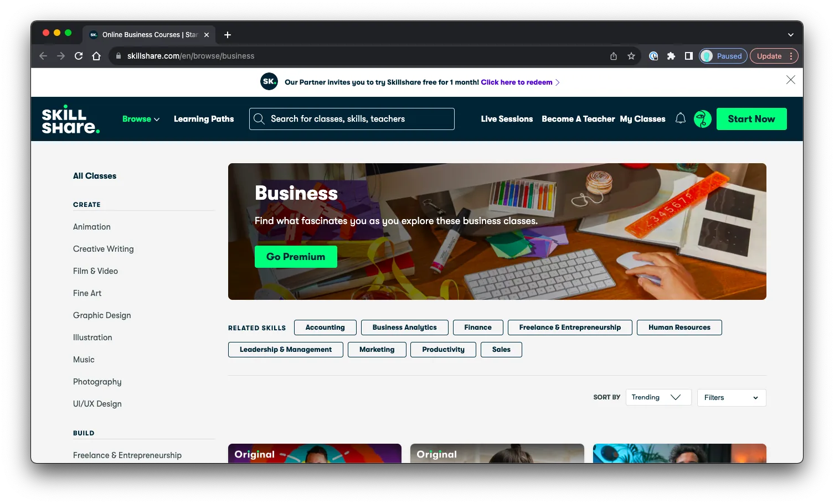The image size is (834, 504).
Task: Reload the Skillshare page
Action: click(x=79, y=56)
